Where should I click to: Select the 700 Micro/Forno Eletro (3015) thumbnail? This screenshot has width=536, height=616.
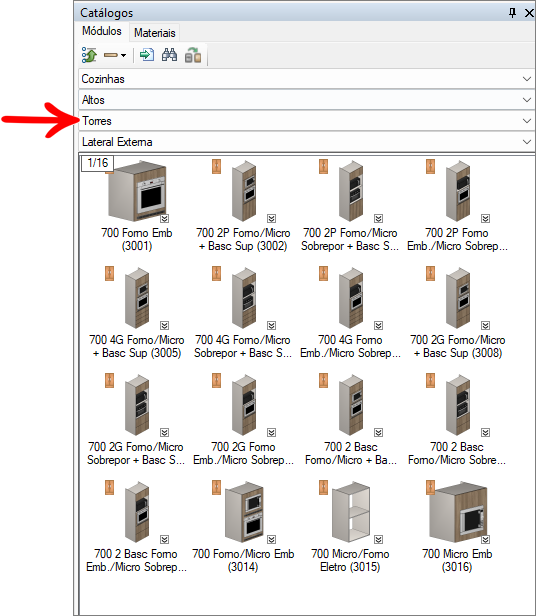(351, 512)
